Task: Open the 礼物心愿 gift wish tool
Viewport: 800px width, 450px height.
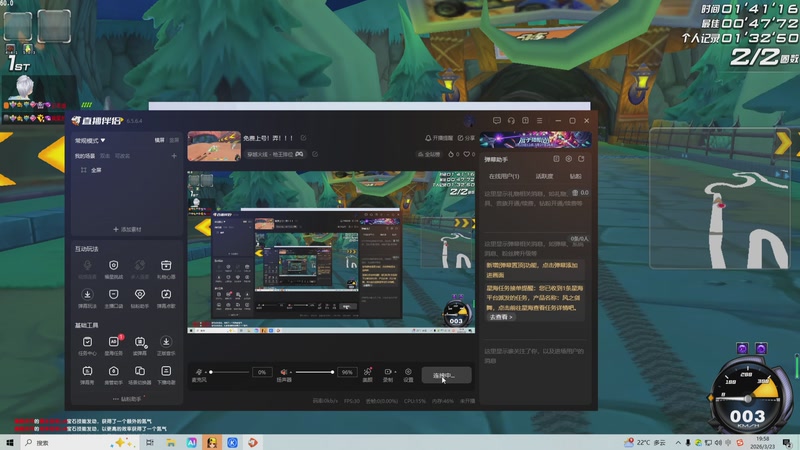Action: pyautogui.click(x=166, y=269)
